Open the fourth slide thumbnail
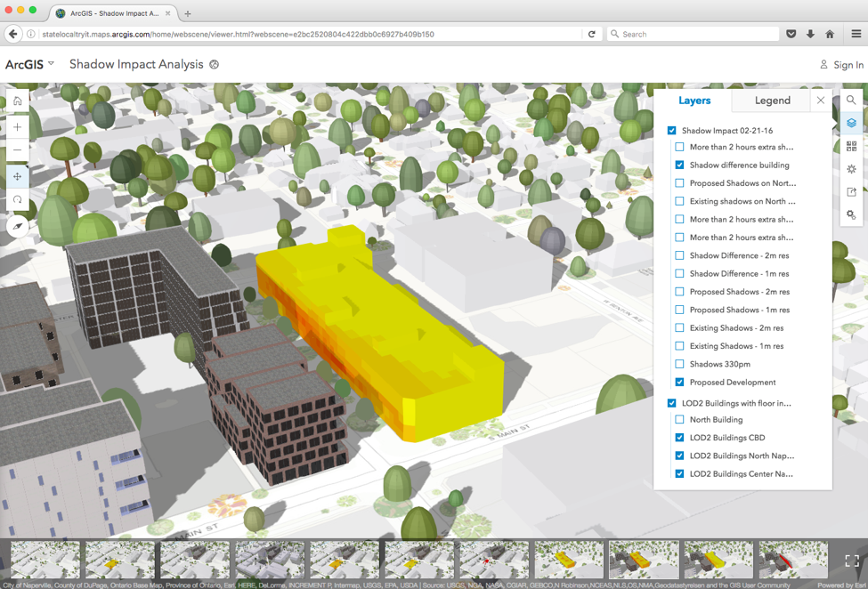The width and height of the screenshot is (868, 589). coord(270,561)
